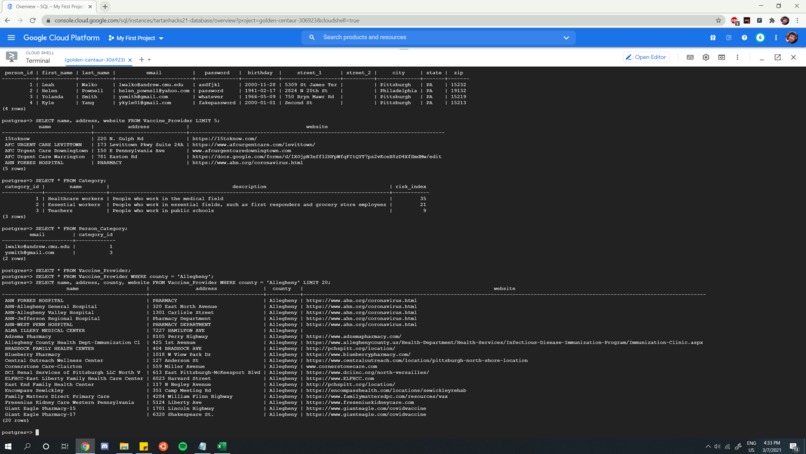Viewport: 806px width, 454px height.
Task: Open the Google Cloud navigation hamburger menu
Action: 11,38
